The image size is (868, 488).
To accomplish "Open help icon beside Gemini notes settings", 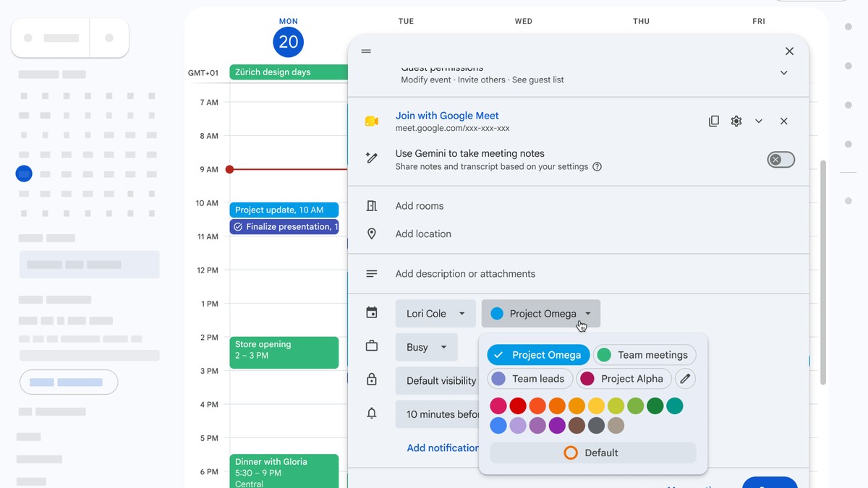I will pos(597,166).
